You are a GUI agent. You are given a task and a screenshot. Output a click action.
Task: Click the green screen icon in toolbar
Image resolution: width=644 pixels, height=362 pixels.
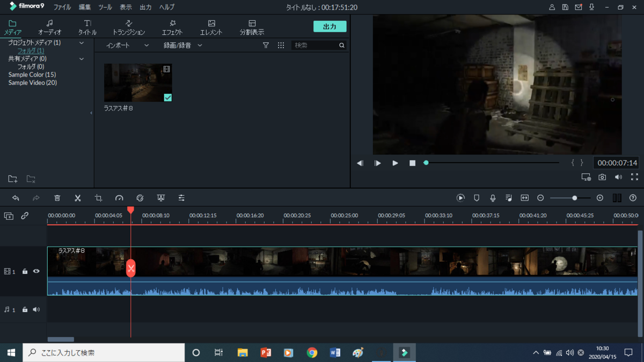click(160, 198)
